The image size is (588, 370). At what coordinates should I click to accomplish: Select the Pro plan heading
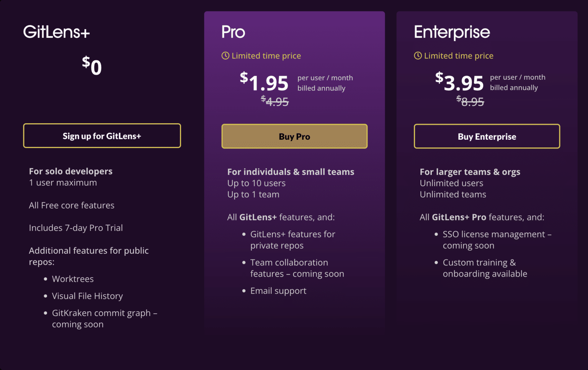coord(233,33)
